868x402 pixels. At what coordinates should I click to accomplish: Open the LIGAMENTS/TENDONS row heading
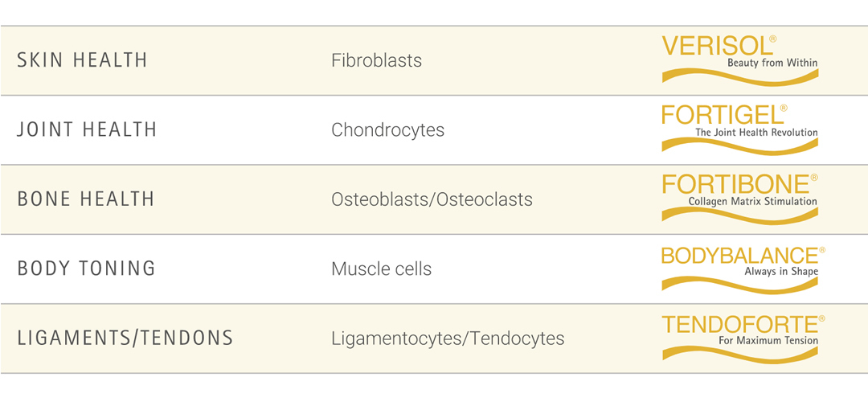[125, 338]
